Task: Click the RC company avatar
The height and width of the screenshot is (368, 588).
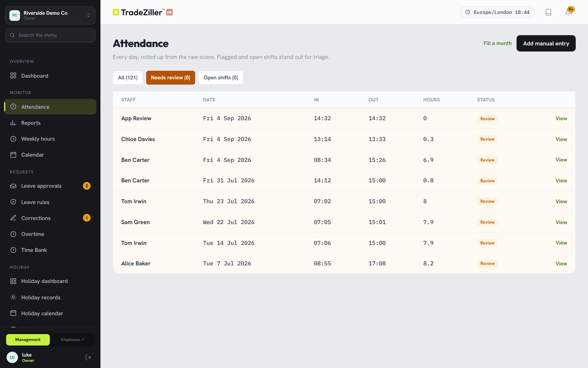Action: (x=14, y=15)
